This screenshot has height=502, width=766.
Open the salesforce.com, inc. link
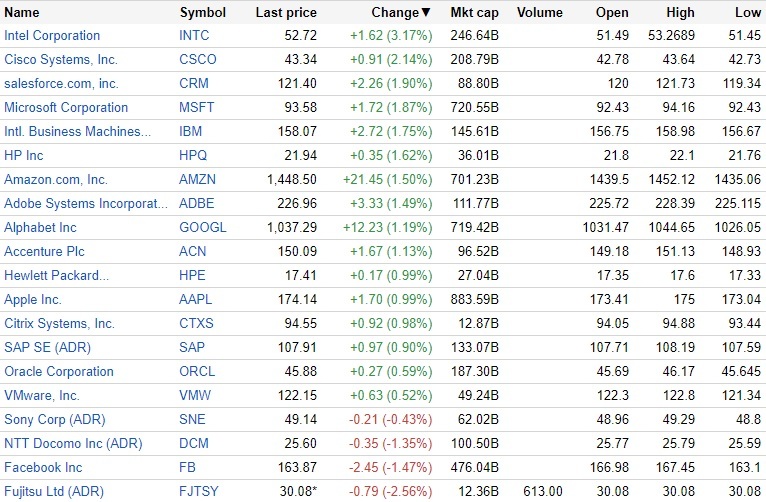(x=61, y=84)
